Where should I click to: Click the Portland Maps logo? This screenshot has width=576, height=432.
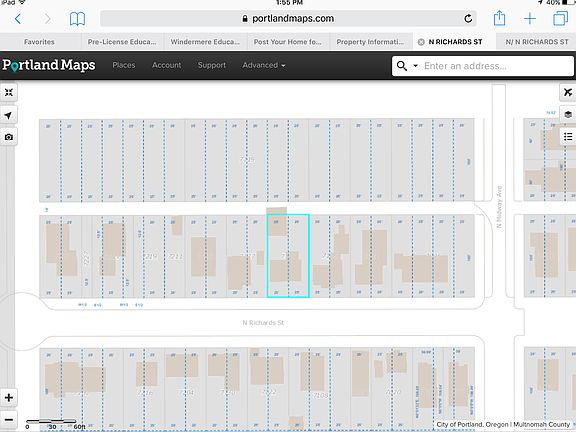(49, 65)
